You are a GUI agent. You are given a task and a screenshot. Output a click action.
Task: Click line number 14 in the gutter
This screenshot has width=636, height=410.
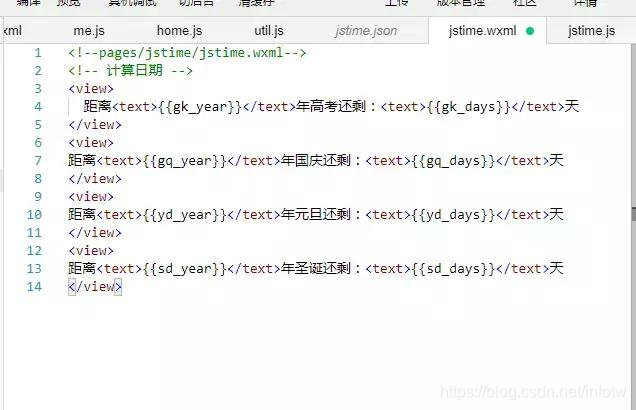coord(34,287)
